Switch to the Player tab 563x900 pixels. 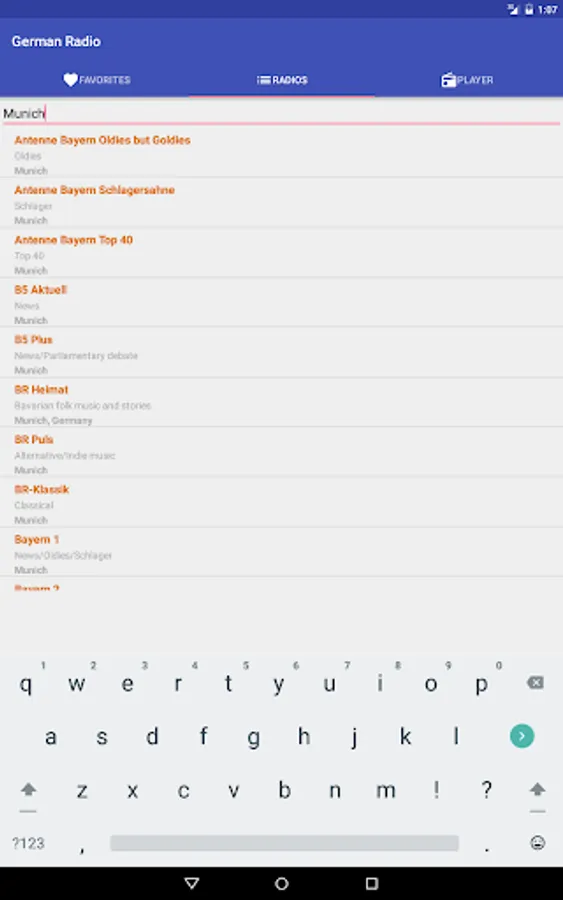pos(467,80)
